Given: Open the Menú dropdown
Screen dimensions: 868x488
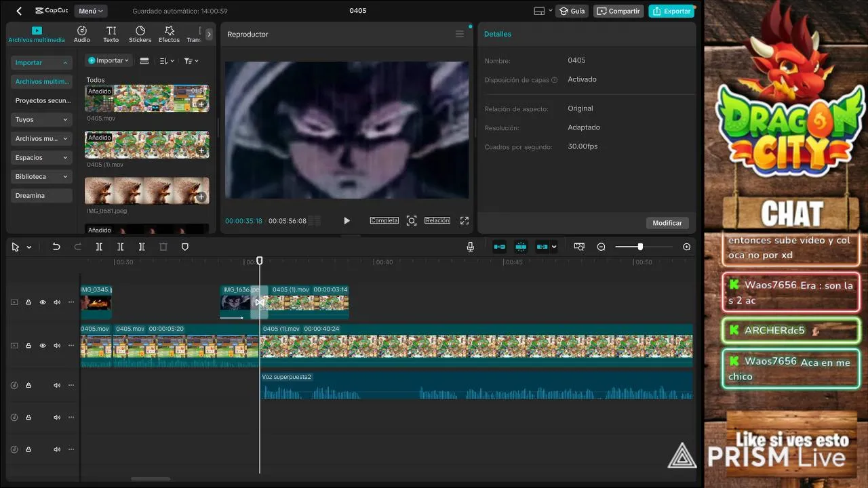Looking at the screenshot, I should 91,11.
